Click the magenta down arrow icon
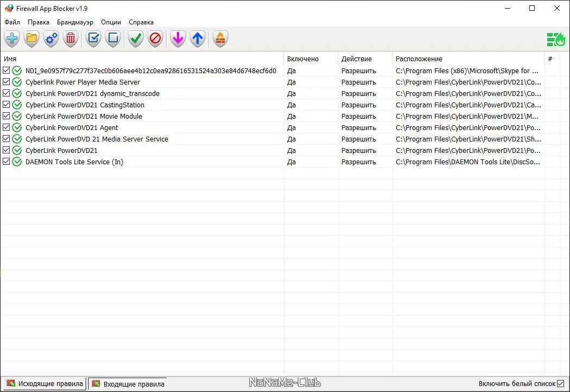This screenshot has width=570, height=392. (x=178, y=38)
